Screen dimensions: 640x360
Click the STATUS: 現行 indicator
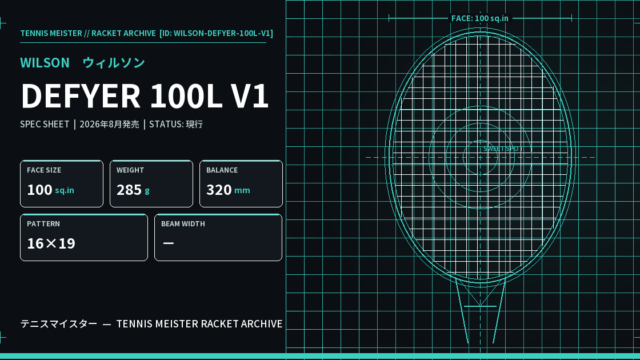click(x=176, y=124)
